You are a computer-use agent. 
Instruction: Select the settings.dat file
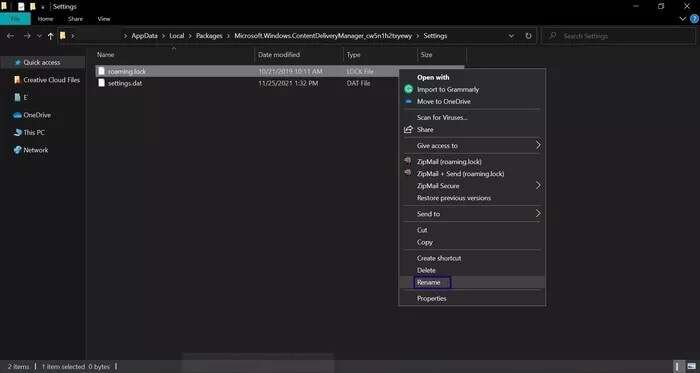pos(125,83)
